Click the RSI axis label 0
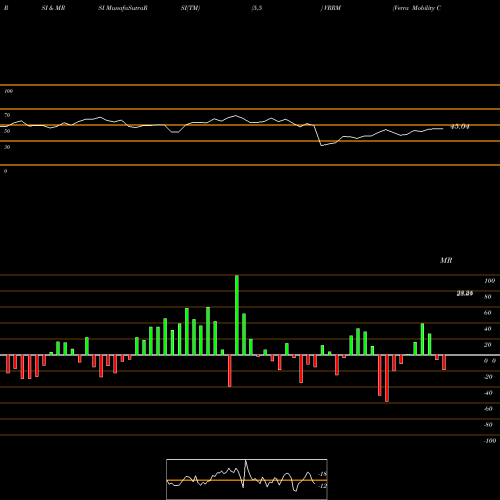Screen dimensions: 500x500 pos(5,171)
